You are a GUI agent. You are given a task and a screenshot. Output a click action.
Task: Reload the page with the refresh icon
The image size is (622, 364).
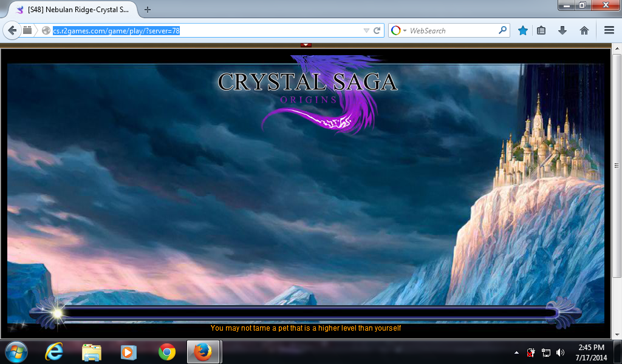coord(377,30)
